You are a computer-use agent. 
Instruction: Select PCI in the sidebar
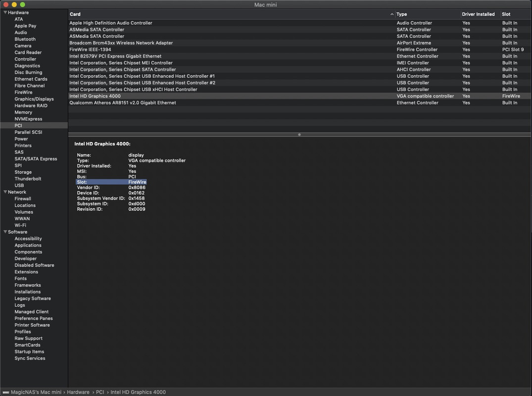[34, 126]
